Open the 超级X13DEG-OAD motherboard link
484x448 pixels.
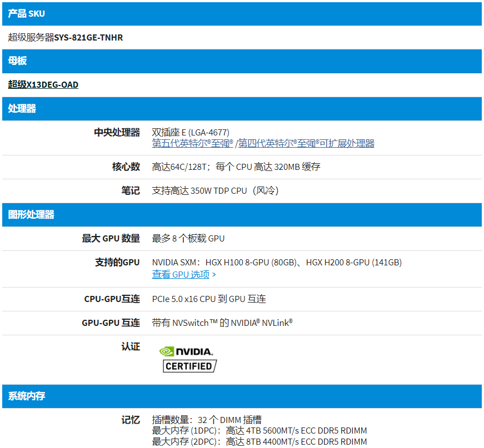[43, 84]
